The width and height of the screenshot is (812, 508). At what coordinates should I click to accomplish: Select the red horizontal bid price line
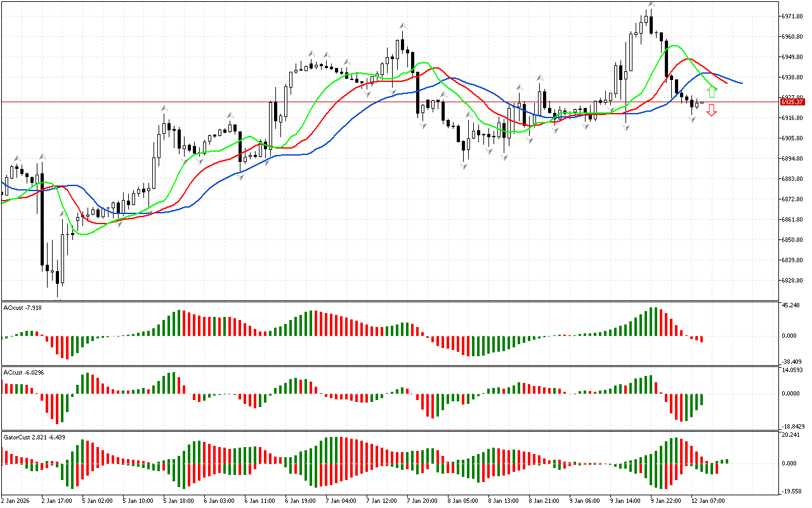(317, 102)
